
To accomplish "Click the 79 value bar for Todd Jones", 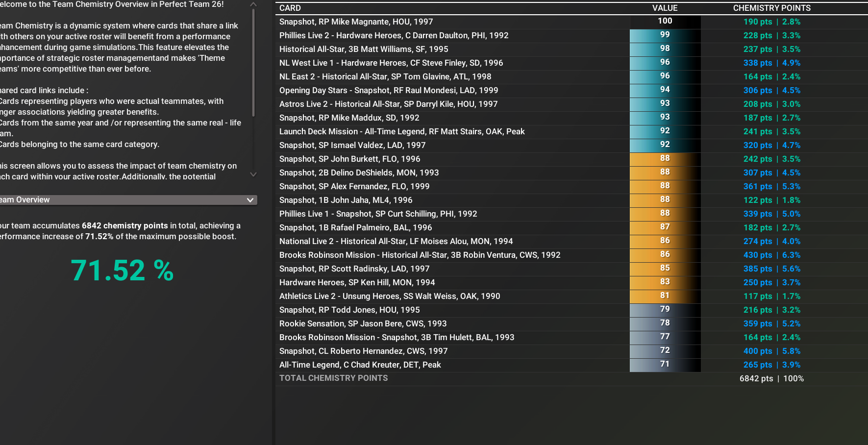I will click(x=665, y=309).
